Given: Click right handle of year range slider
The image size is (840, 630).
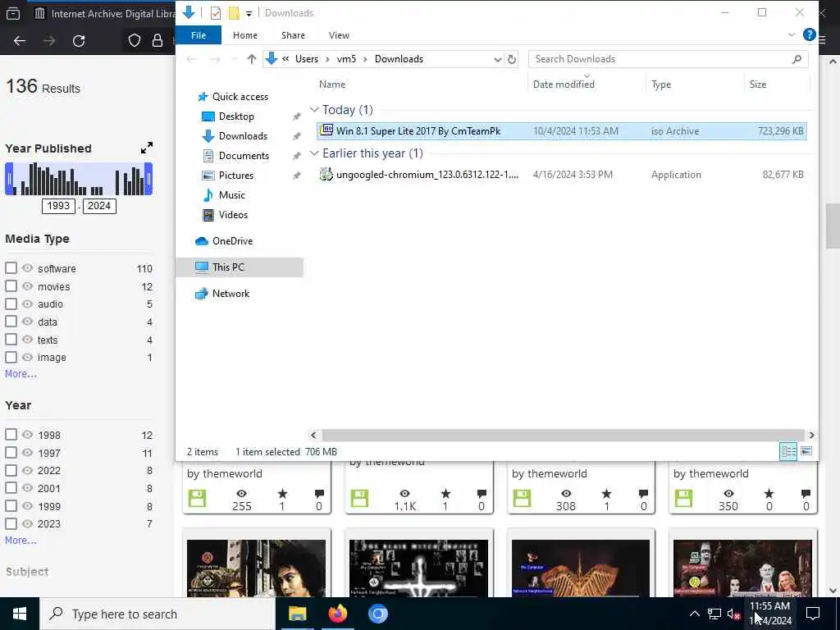Looking at the screenshot, I should (x=149, y=179).
